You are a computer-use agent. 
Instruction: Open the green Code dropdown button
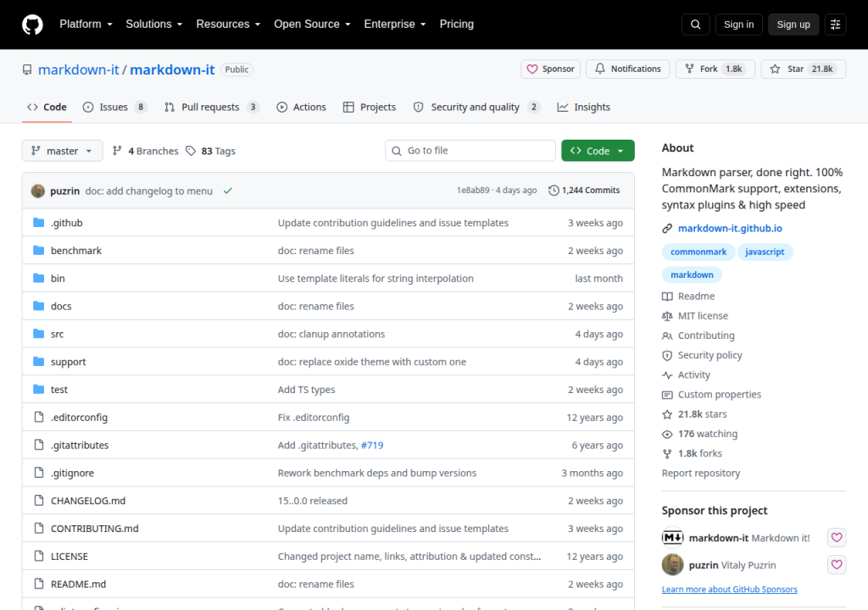pyautogui.click(x=598, y=151)
